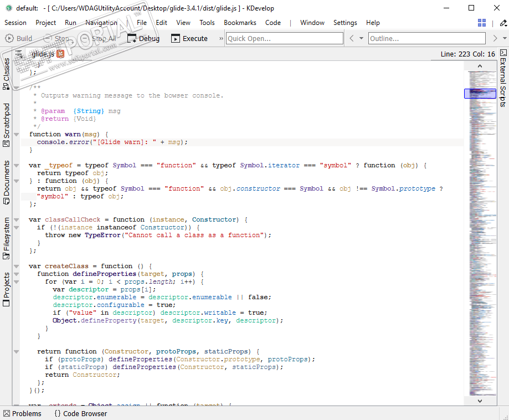Image resolution: width=509 pixels, height=420 pixels.
Task: Expand the toolbar overflow chevron
Action: 221,38
